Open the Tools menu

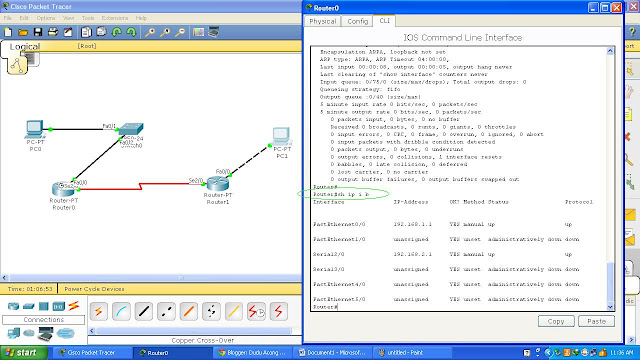point(88,18)
